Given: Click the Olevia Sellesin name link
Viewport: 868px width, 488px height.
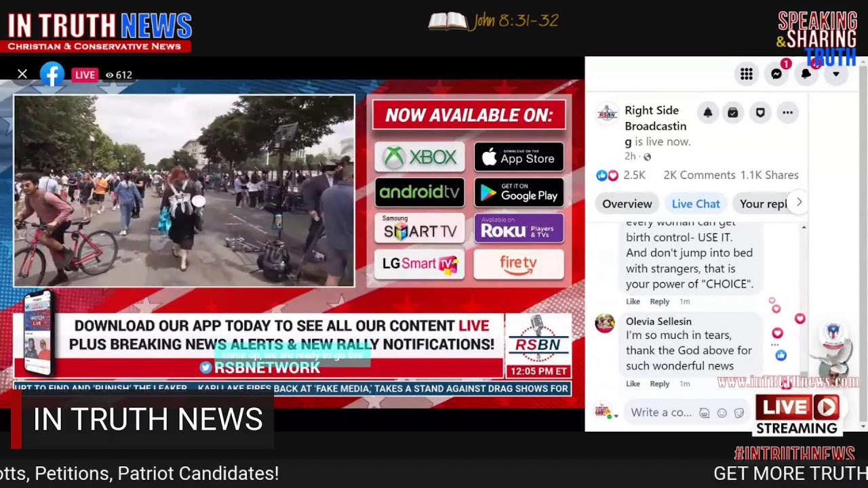Looking at the screenshot, I should pyautogui.click(x=658, y=321).
